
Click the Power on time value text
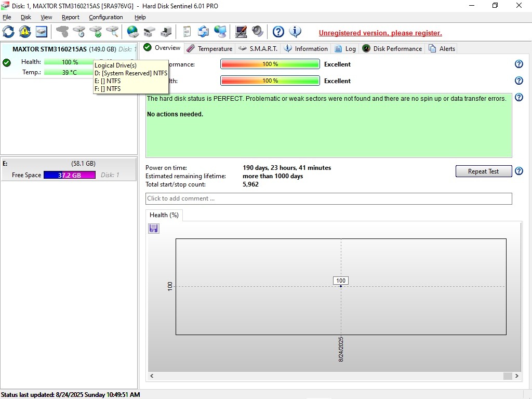287,168
